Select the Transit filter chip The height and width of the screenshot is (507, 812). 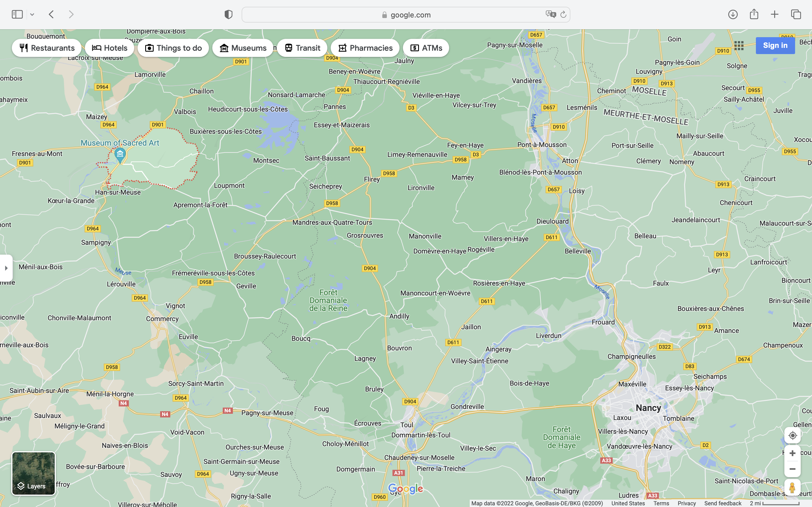[302, 48]
